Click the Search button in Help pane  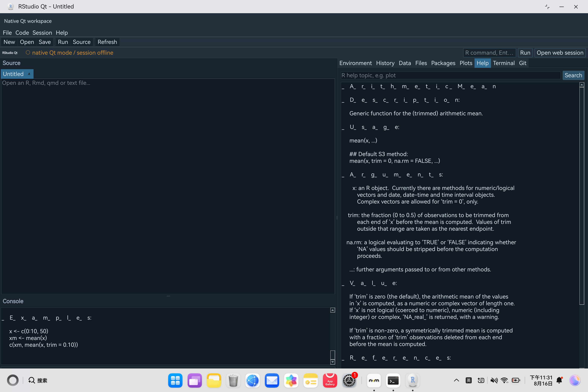573,75
